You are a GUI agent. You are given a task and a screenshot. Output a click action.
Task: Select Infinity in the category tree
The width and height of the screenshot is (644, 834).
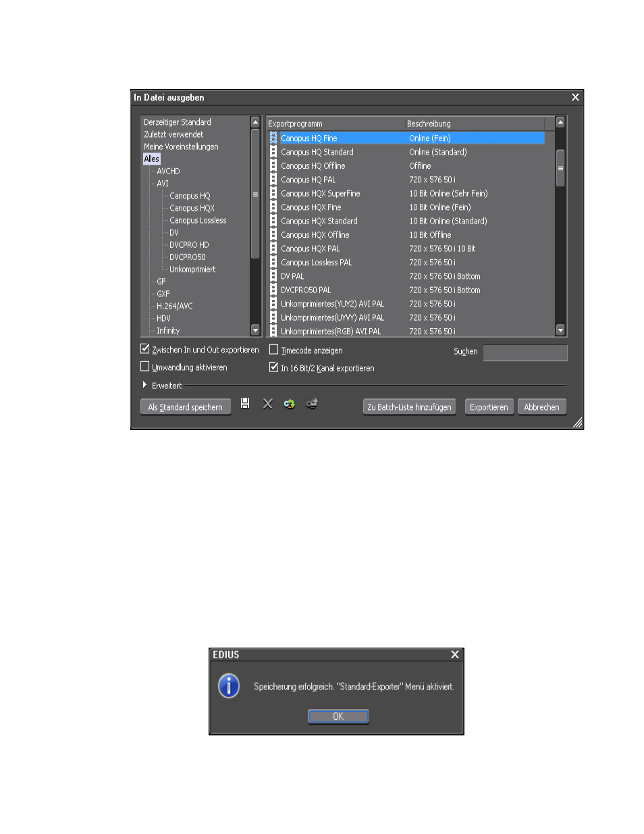pos(168,330)
